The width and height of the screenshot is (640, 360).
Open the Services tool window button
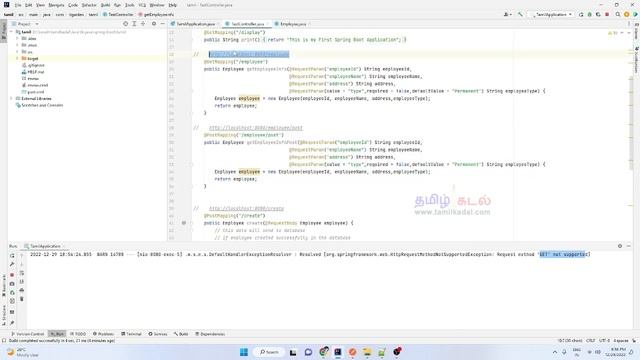pyautogui.click(x=158, y=334)
